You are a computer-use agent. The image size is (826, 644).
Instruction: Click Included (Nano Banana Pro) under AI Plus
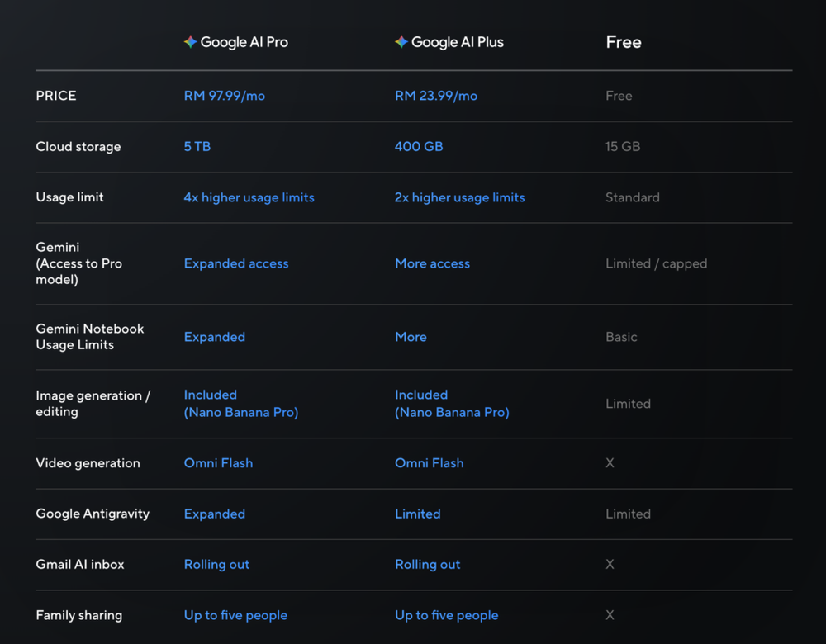click(x=452, y=404)
